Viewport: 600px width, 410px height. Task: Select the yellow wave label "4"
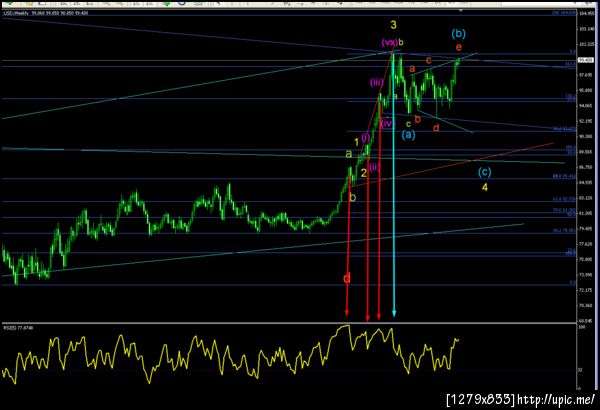(x=485, y=187)
